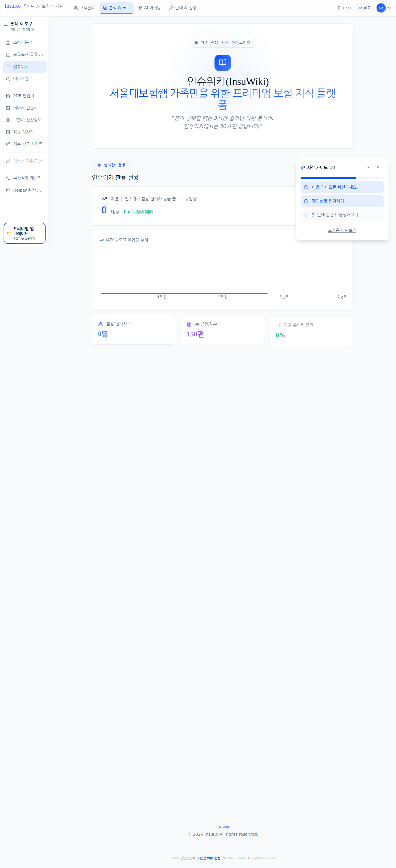Go to the AI 마케팅 tab
This screenshot has height=868, width=396.
pos(150,8)
